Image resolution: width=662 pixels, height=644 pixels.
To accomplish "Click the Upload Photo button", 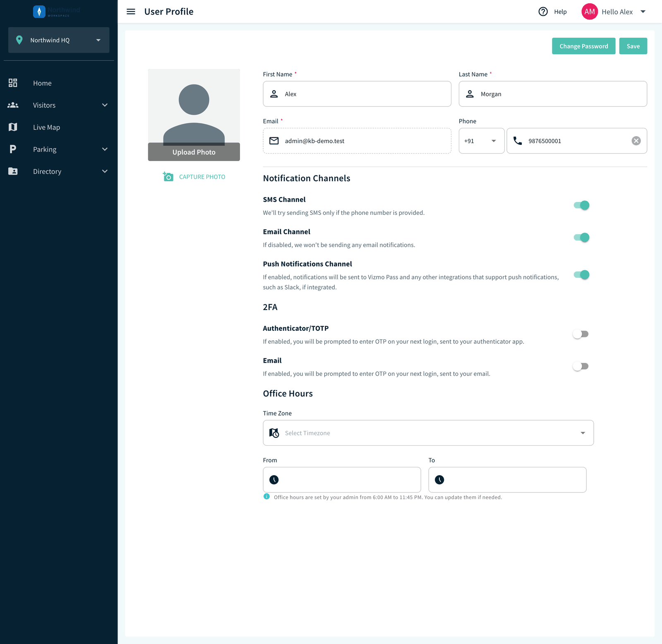I will point(194,152).
